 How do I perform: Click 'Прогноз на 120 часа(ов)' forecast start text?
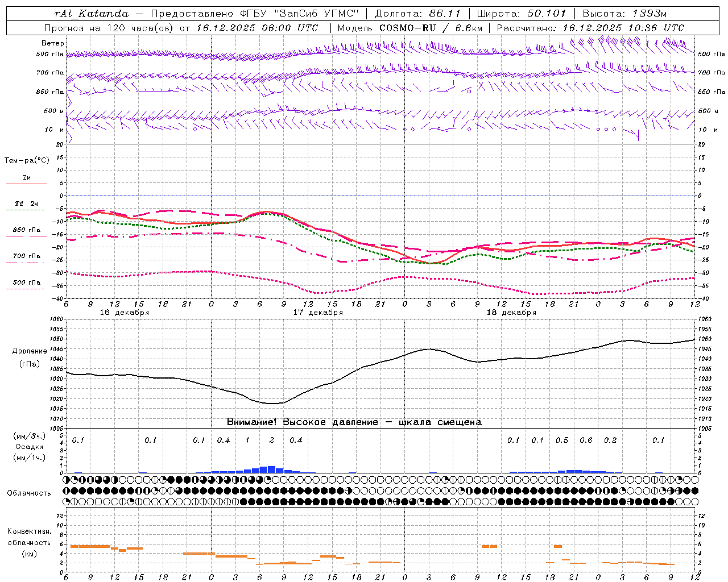click(110, 28)
